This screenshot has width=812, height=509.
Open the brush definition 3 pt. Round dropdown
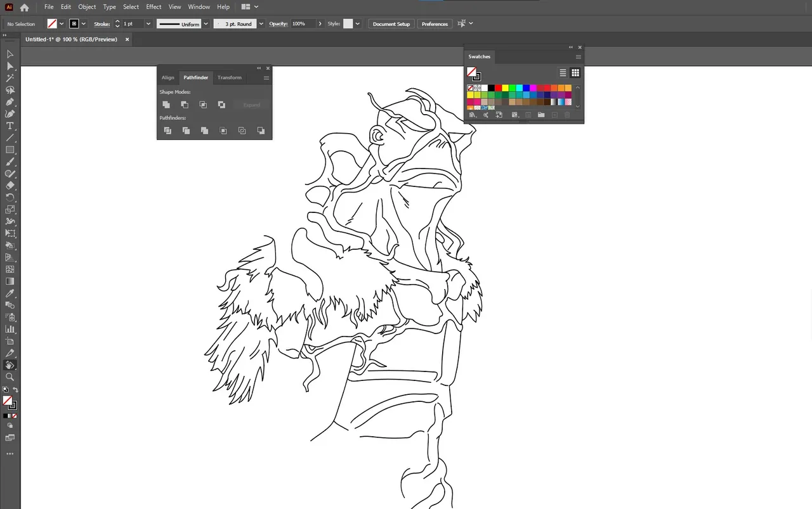(261, 23)
